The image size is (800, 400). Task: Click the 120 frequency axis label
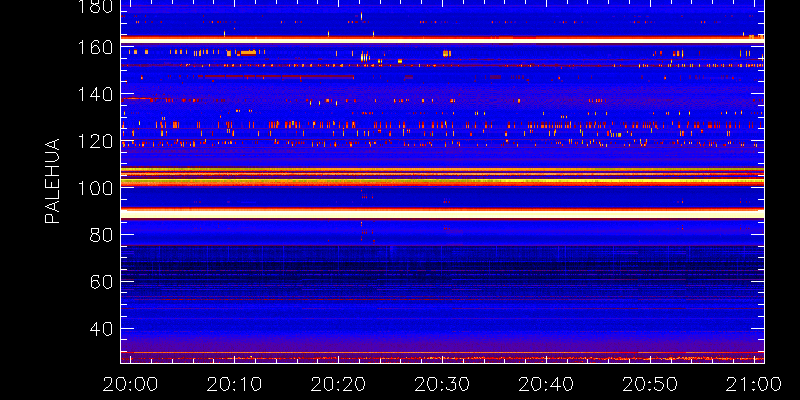point(95,141)
